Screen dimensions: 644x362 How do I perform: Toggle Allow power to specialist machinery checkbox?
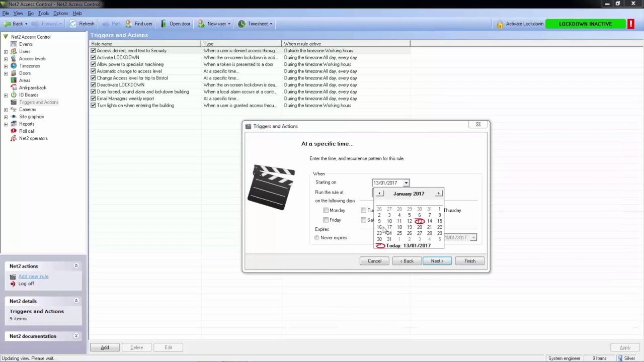pos(93,64)
